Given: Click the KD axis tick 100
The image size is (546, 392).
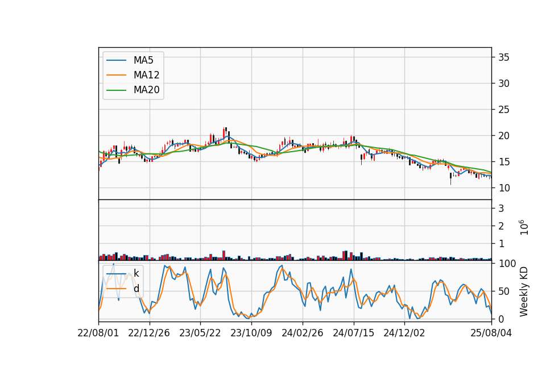Looking at the screenshot, I should pos(507,263).
